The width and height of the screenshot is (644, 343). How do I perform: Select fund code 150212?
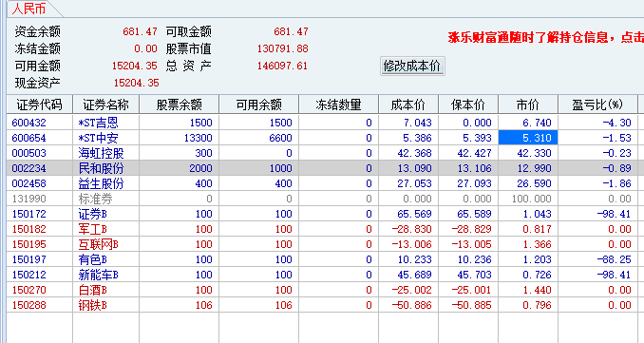click(x=28, y=275)
